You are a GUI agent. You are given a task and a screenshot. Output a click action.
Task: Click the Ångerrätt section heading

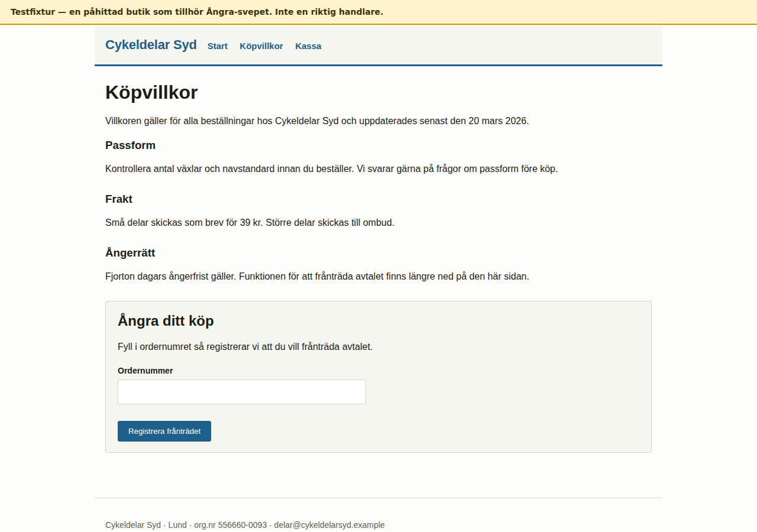[130, 253]
